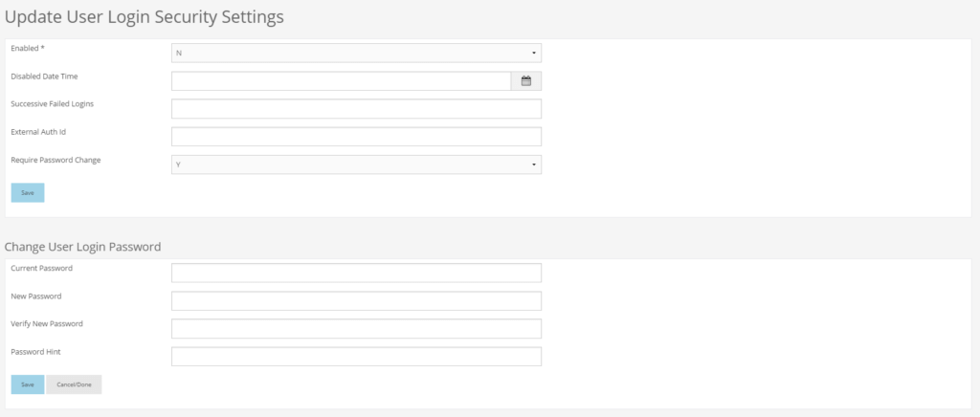Click the Password Hint text box

click(x=356, y=357)
